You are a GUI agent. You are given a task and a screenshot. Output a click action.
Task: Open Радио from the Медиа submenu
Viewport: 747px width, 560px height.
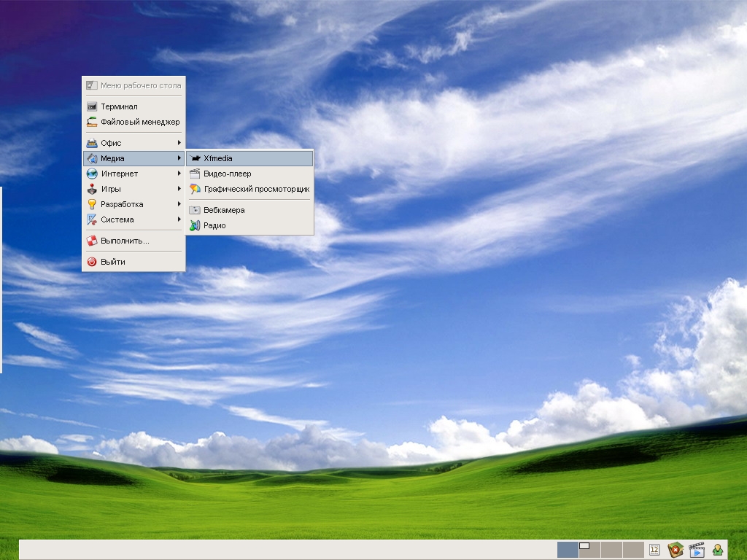tap(249, 225)
